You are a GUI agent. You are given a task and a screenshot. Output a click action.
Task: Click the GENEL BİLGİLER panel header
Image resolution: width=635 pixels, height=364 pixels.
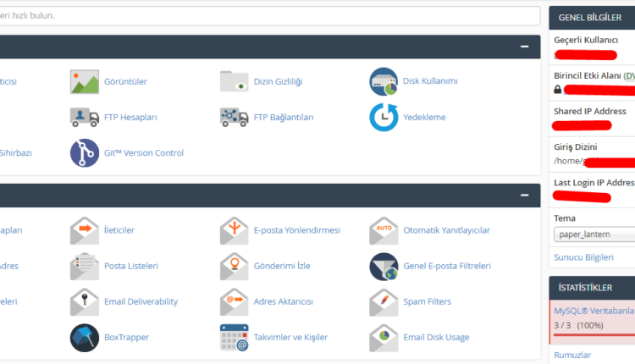pos(592,18)
